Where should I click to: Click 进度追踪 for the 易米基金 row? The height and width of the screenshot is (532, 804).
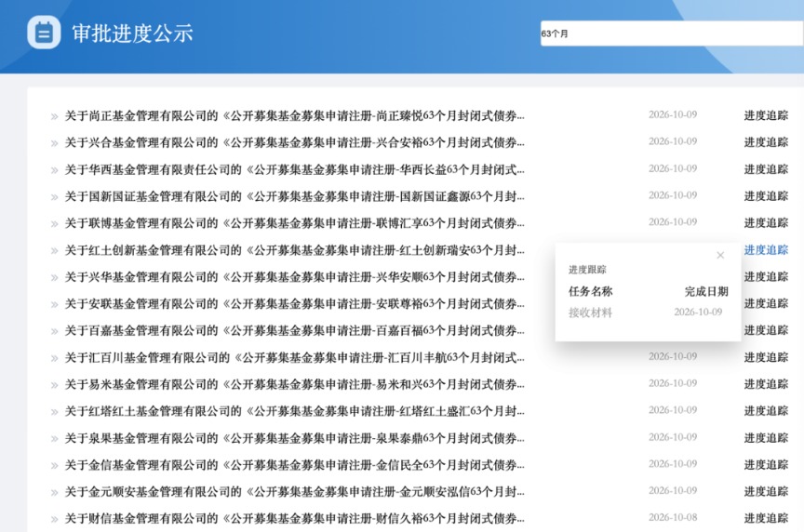pos(766,384)
